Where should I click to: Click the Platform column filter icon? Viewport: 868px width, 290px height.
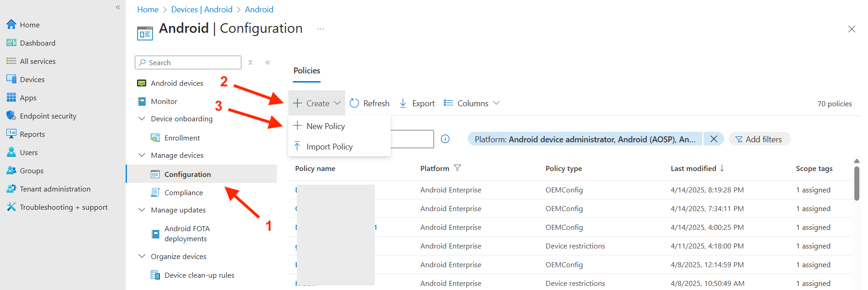pos(458,168)
